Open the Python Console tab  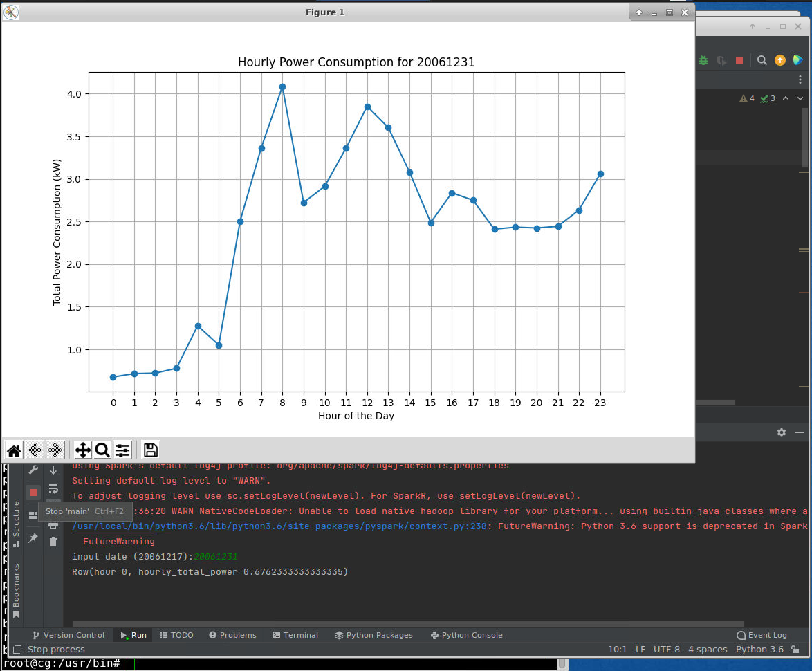click(466, 635)
